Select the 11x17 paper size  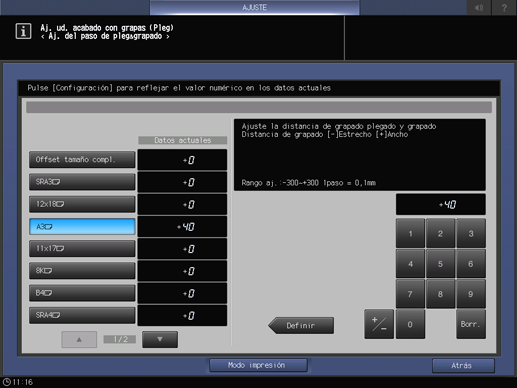(x=82, y=249)
